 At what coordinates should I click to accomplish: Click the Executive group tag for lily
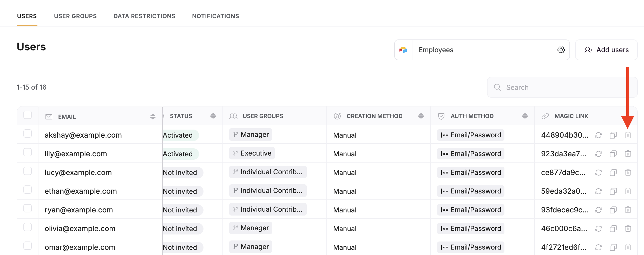pos(252,153)
